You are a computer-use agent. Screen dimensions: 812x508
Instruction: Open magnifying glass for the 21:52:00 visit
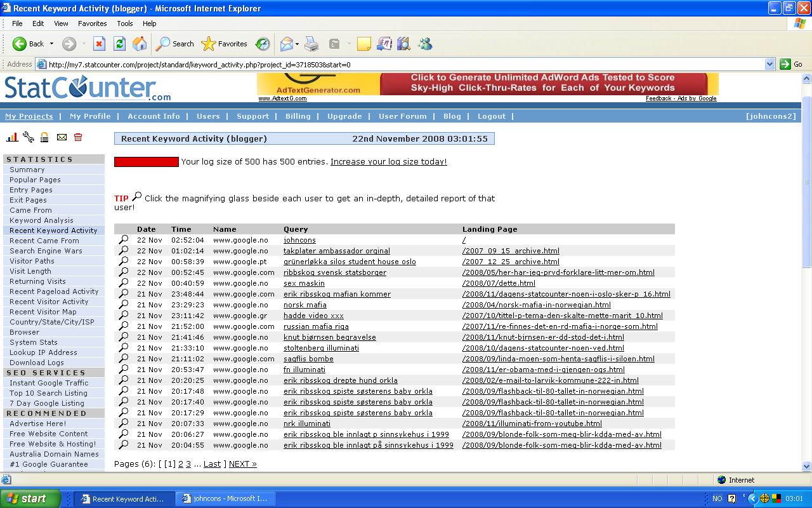124,326
